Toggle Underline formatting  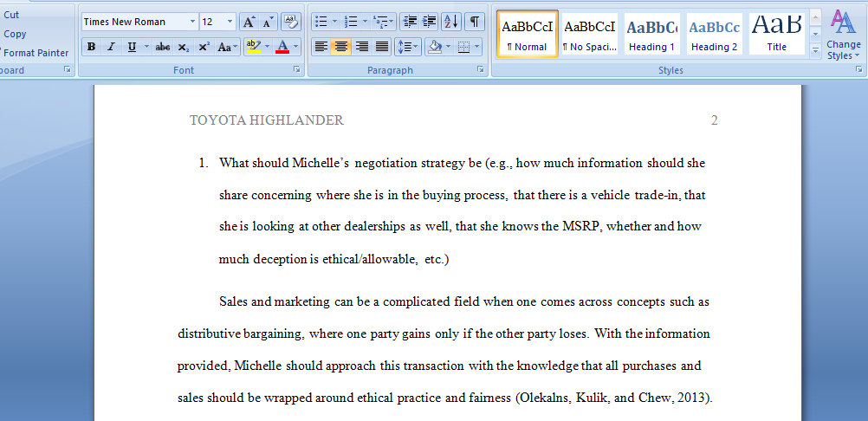(x=132, y=47)
